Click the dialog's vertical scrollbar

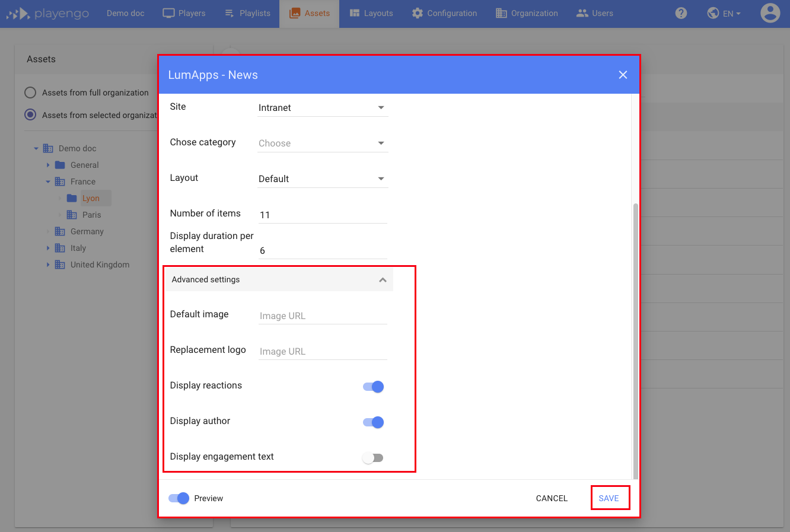coord(636,341)
